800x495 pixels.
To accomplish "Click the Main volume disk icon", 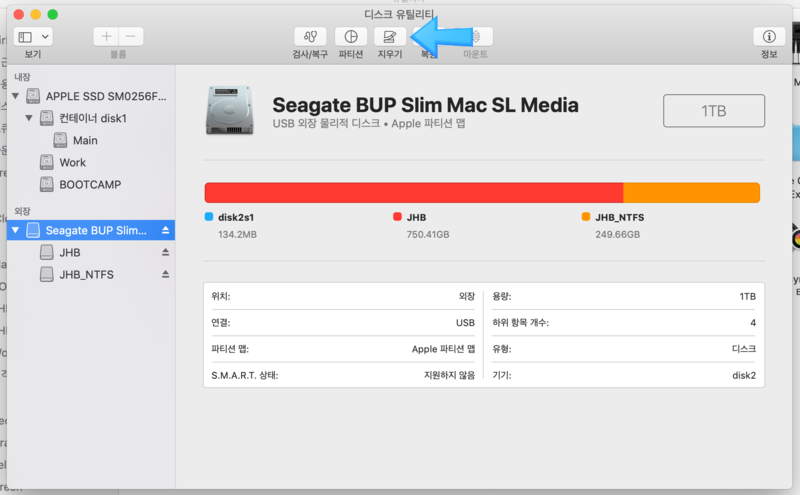I will [60, 140].
